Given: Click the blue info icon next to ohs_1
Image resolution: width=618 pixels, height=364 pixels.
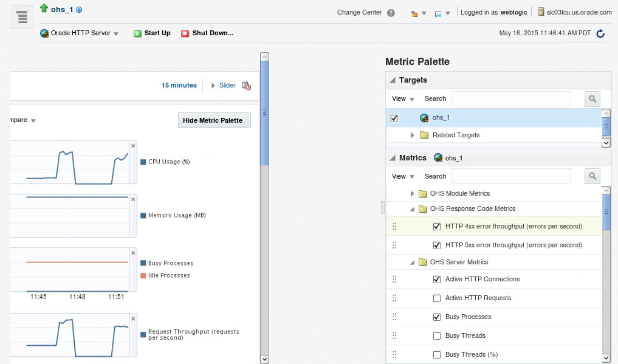Looking at the screenshot, I should pyautogui.click(x=79, y=10).
